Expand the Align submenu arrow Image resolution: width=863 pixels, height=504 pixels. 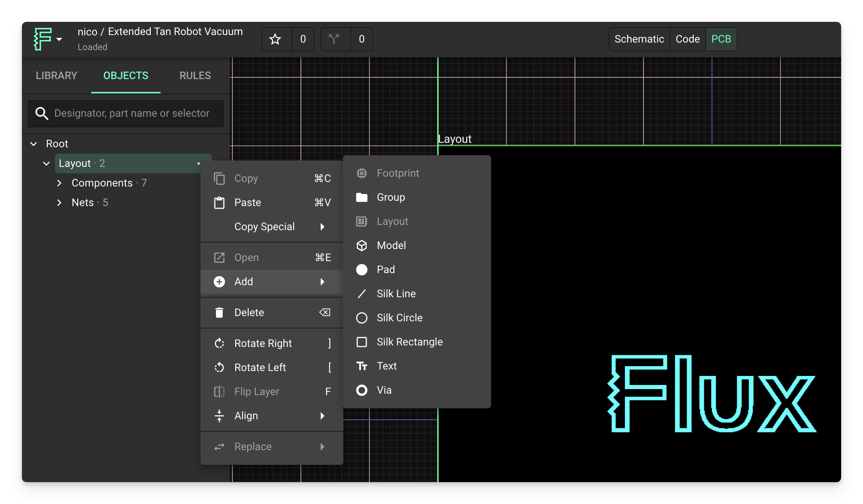pos(323,416)
